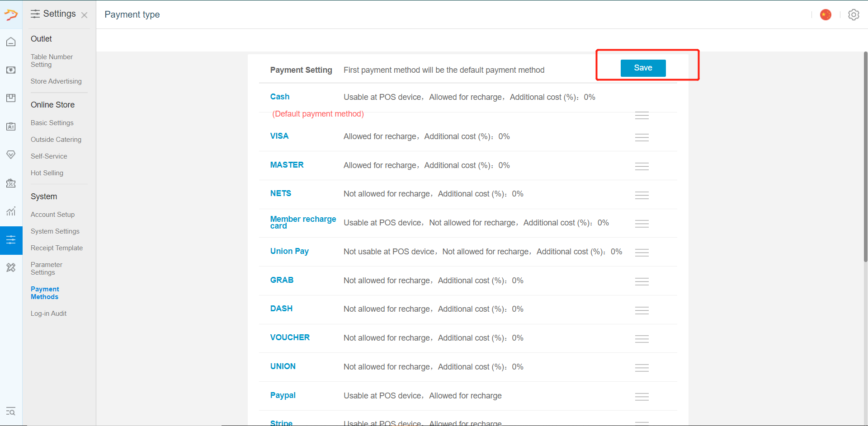This screenshot has width=868, height=426.
Task: Open Self-Service settings
Action: coord(49,156)
